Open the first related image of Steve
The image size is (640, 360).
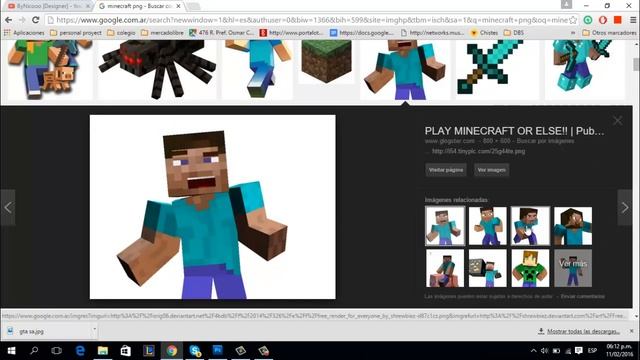click(444, 226)
